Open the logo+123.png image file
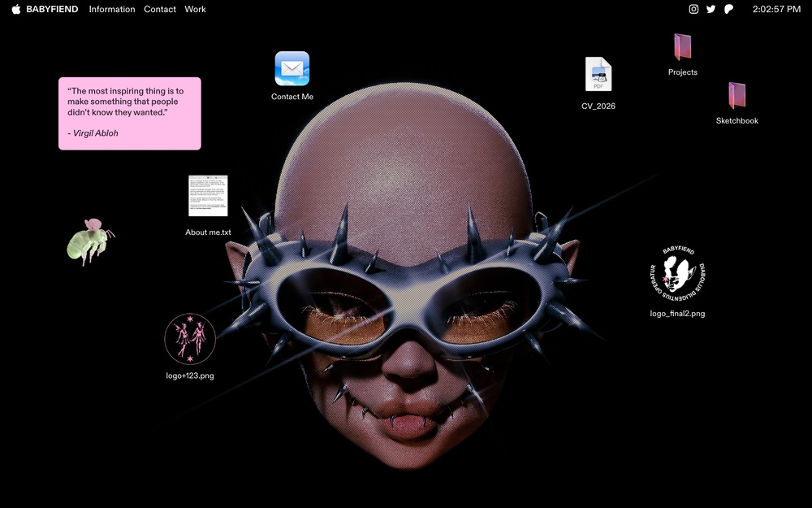The width and height of the screenshot is (812, 508). (190, 338)
